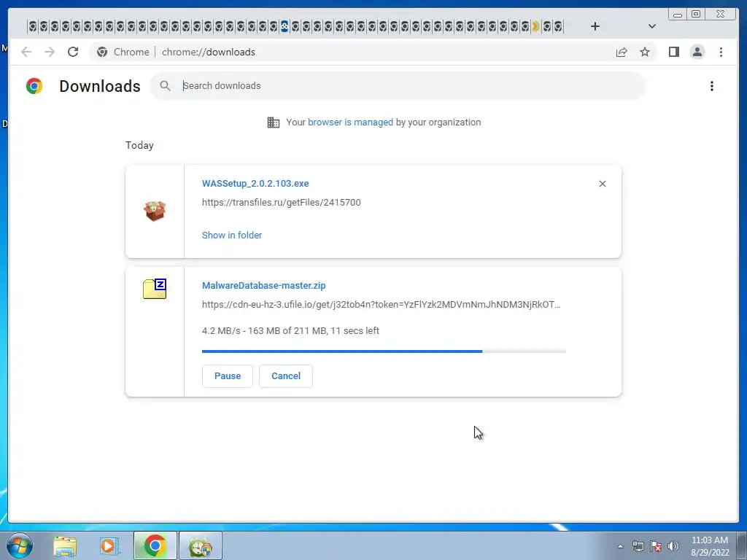Click the Chrome taskbar button

pos(155,545)
